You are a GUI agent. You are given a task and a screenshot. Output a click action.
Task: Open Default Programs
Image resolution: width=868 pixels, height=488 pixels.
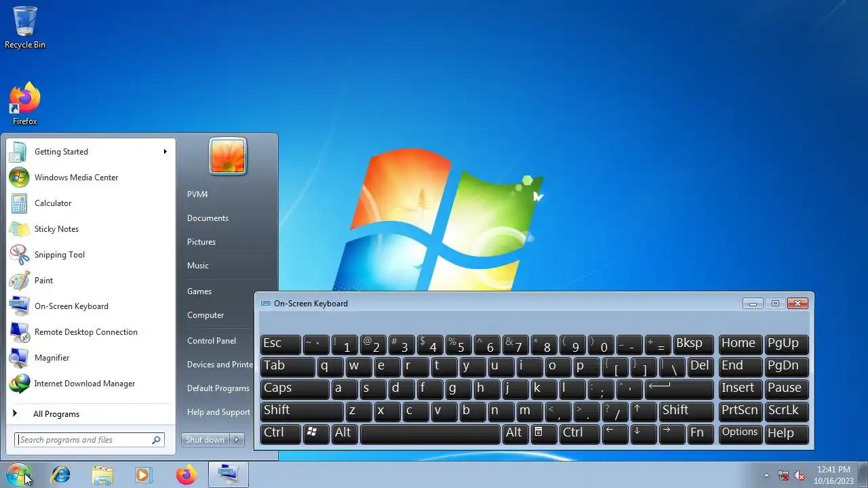click(x=218, y=388)
